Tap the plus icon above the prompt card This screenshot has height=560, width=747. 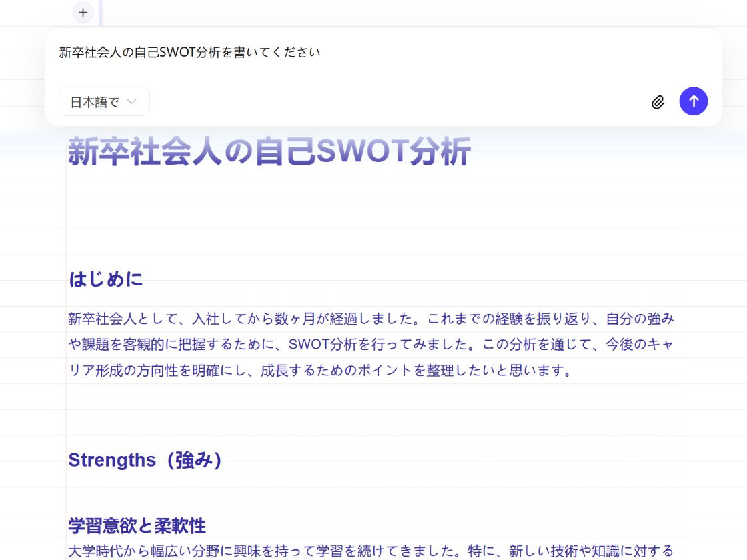pyautogui.click(x=82, y=12)
